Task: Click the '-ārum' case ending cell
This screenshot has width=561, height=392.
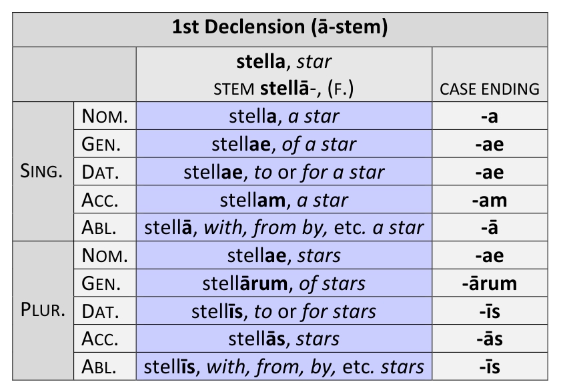Action: [x=490, y=283]
